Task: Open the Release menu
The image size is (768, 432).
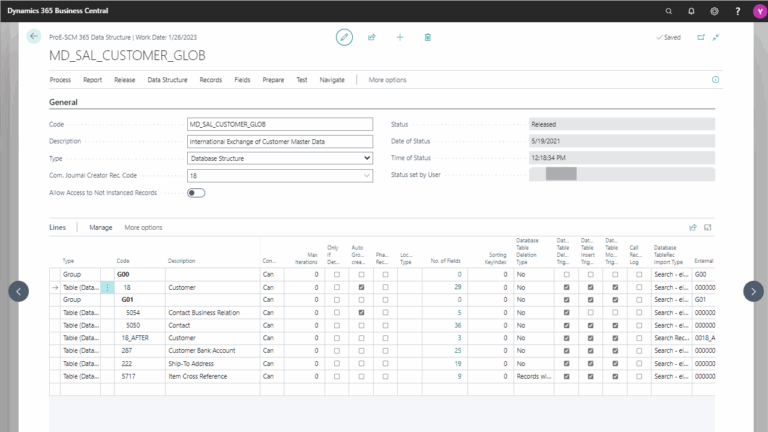Action: point(124,80)
